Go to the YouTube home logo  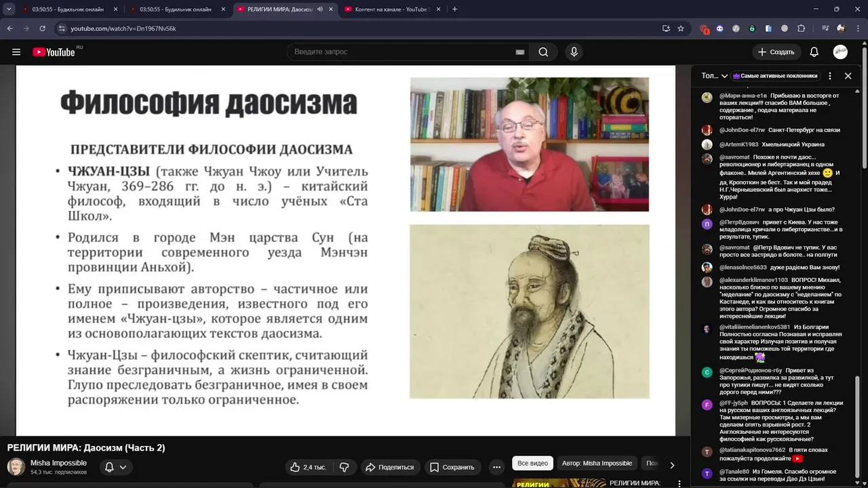coord(54,52)
